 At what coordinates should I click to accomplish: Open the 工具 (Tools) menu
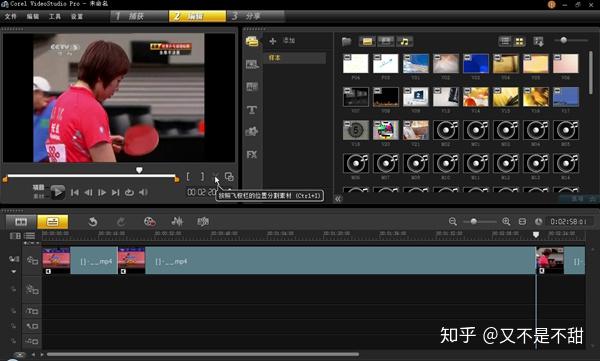pos(55,16)
